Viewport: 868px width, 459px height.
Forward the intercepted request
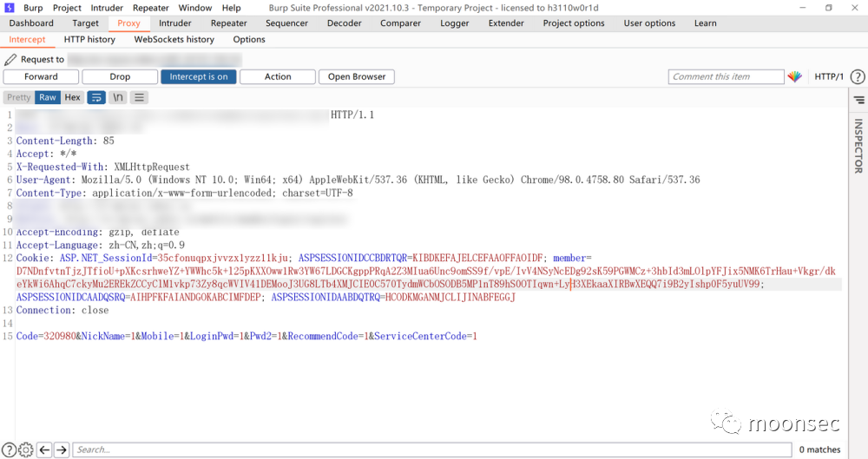coord(41,76)
